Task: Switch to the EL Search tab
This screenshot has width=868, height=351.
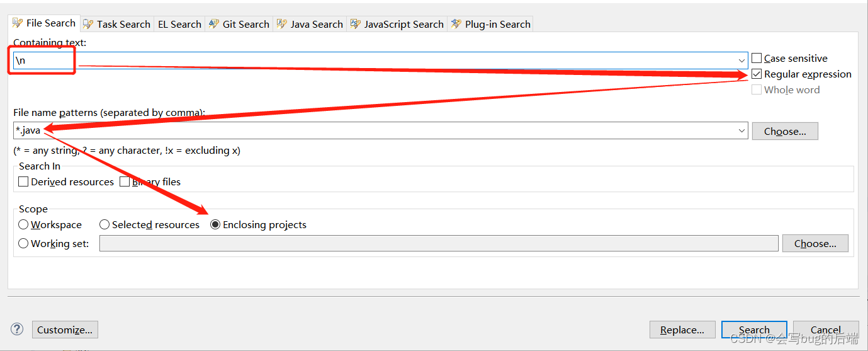Action: point(179,25)
